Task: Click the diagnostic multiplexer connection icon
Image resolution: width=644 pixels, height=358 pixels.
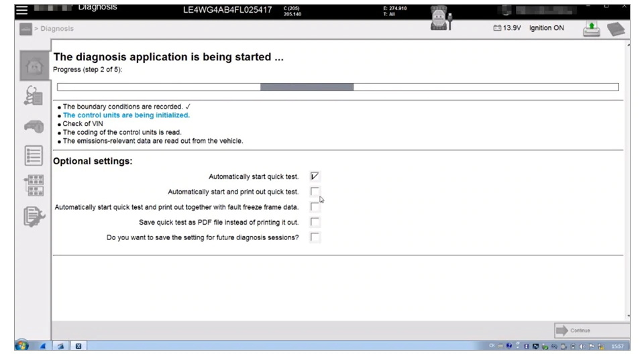Action: (x=440, y=18)
